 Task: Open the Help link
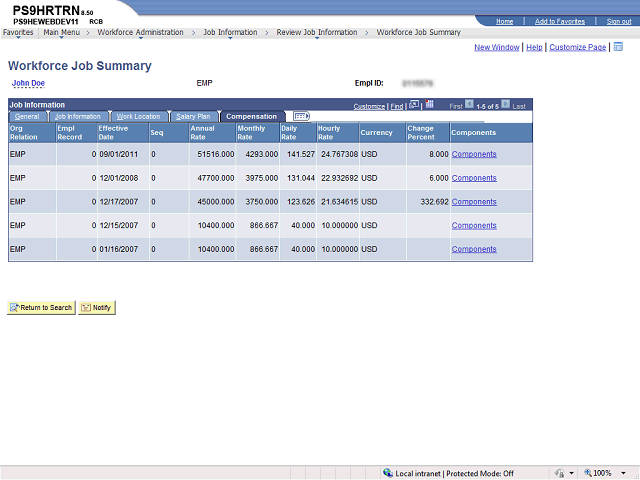click(534, 47)
